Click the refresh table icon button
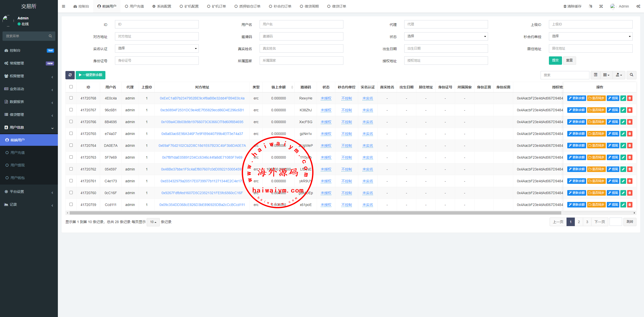 pyautogui.click(x=70, y=75)
